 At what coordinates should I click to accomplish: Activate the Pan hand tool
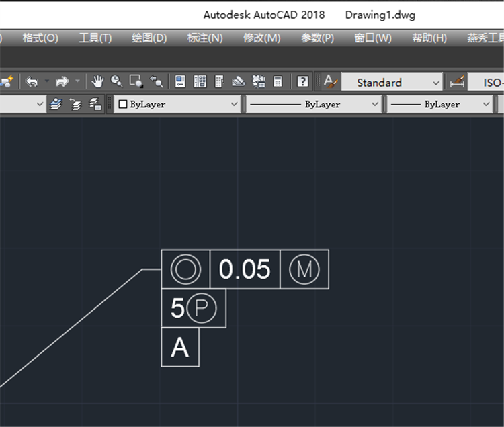point(97,81)
